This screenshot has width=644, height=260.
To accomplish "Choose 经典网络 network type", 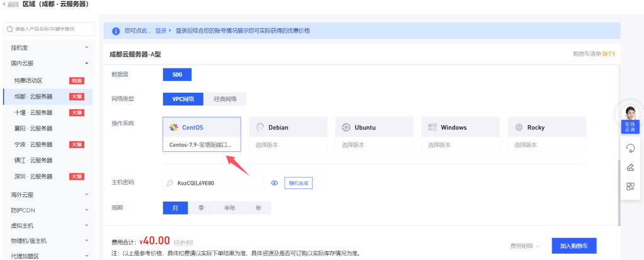I will tap(226, 99).
